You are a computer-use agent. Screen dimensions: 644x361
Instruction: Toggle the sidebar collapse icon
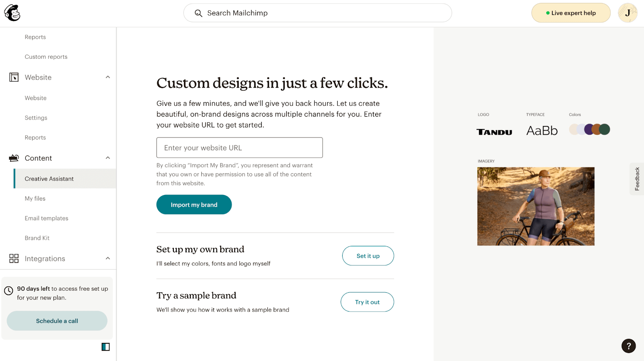point(105,347)
